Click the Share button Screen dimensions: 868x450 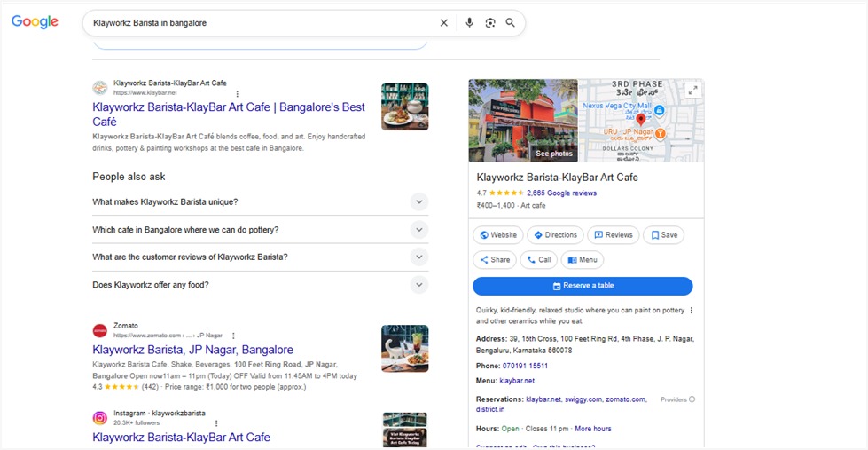(x=495, y=260)
